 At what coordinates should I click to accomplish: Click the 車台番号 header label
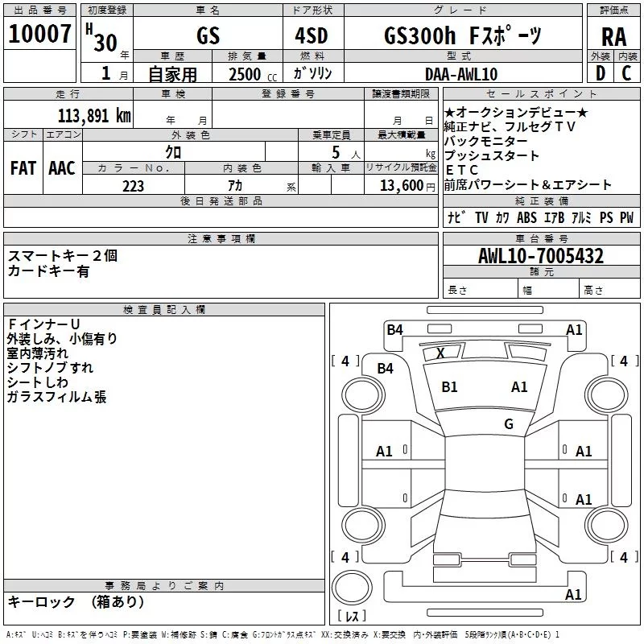tap(541, 238)
